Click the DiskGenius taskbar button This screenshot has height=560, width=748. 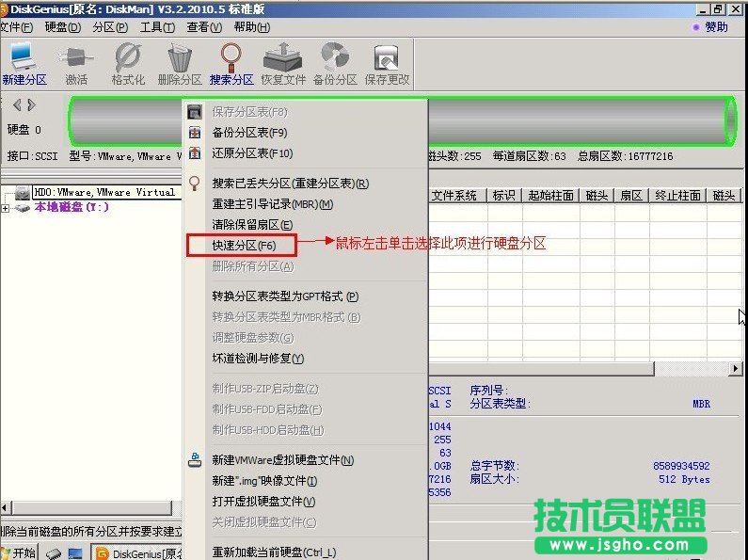(138, 552)
